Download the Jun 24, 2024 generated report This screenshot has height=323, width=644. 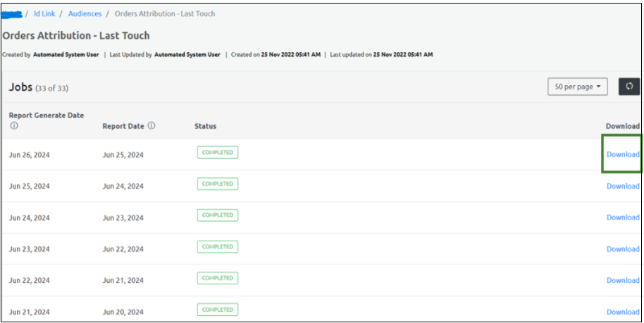(x=623, y=217)
